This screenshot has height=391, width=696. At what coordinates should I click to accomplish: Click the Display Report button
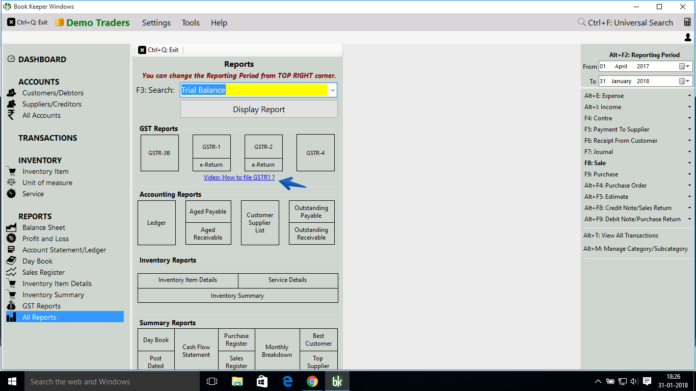(x=259, y=110)
